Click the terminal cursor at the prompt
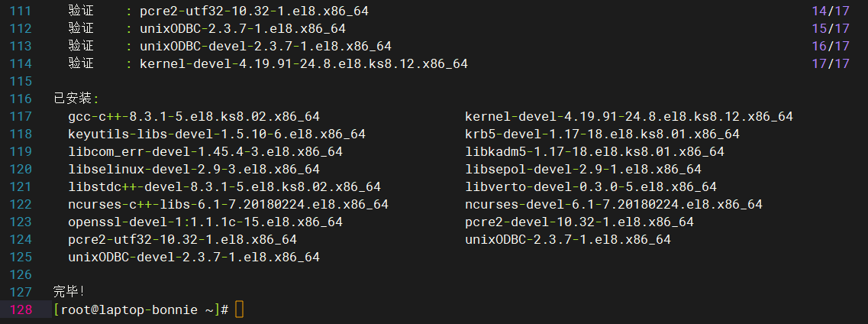Image resolution: width=868 pixels, height=324 pixels. click(239, 309)
